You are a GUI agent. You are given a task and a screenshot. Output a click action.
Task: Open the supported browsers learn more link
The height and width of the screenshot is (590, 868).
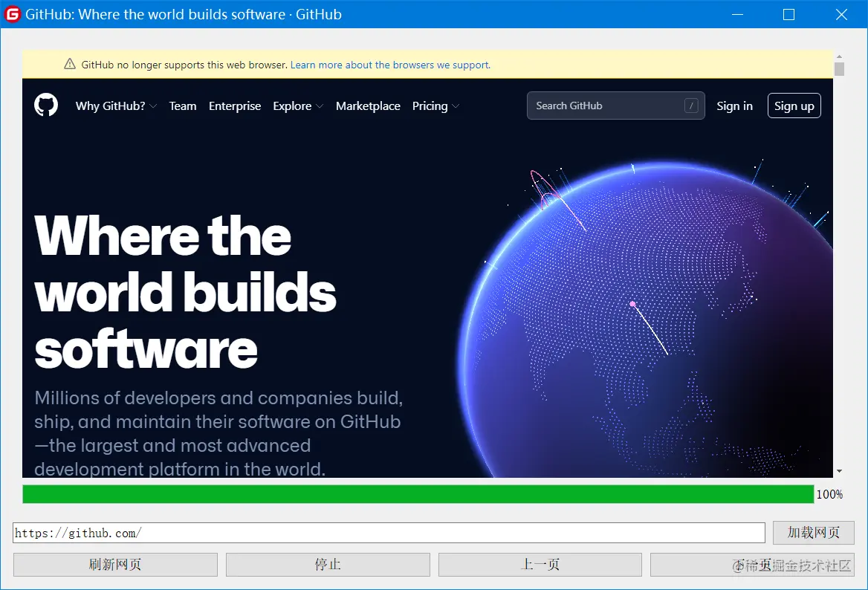coord(390,65)
